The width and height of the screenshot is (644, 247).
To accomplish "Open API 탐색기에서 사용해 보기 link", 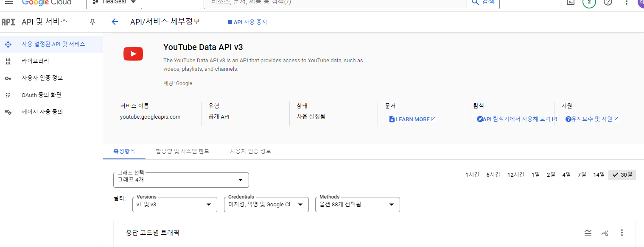I will point(517,119).
